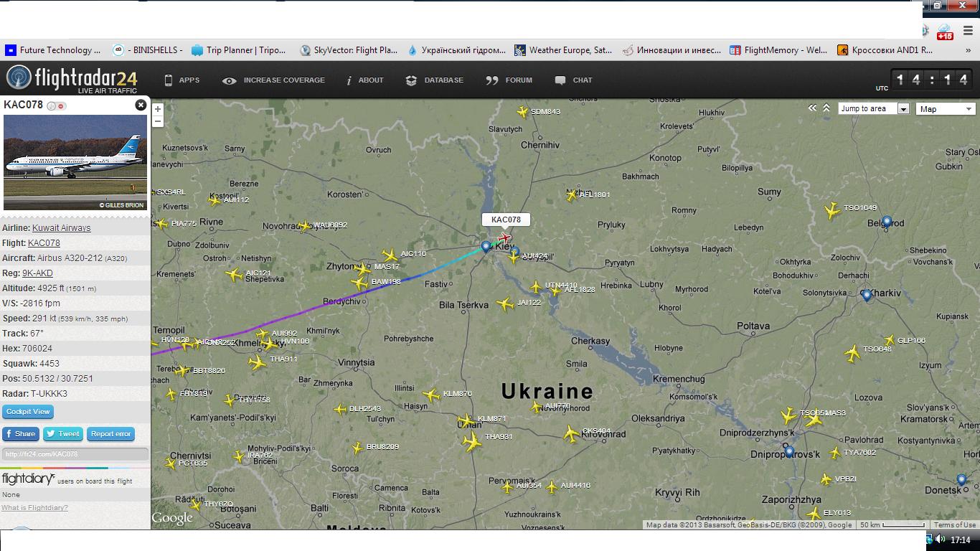Hide side controls with double left arrows
980x551 pixels.
click(812, 108)
